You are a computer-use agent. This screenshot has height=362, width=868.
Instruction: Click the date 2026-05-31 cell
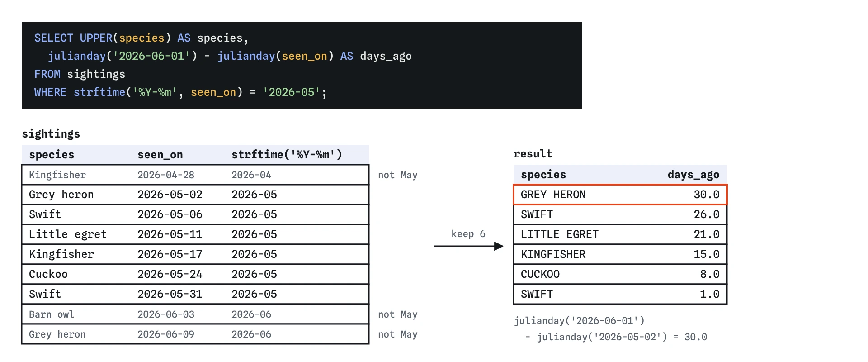170,294
